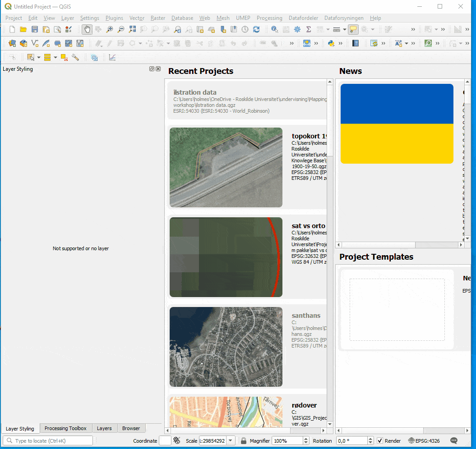This screenshot has width=476, height=449.
Task: Click the Deselect Features icon
Action: pyautogui.click(x=64, y=57)
